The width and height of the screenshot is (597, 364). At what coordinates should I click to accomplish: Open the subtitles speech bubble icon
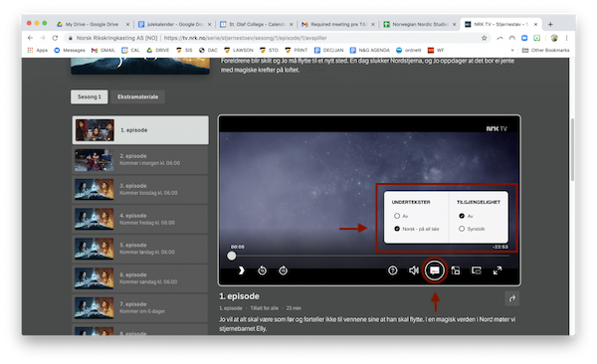click(x=435, y=271)
